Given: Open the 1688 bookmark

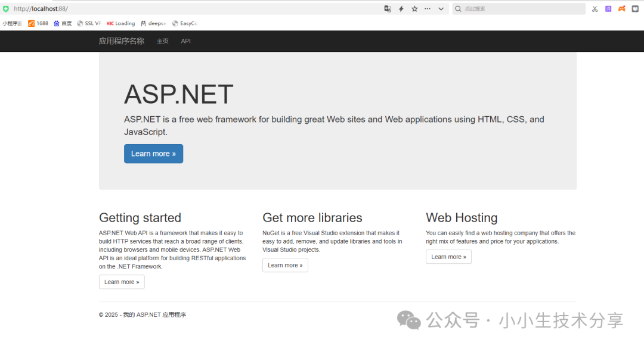Looking at the screenshot, I should point(38,23).
